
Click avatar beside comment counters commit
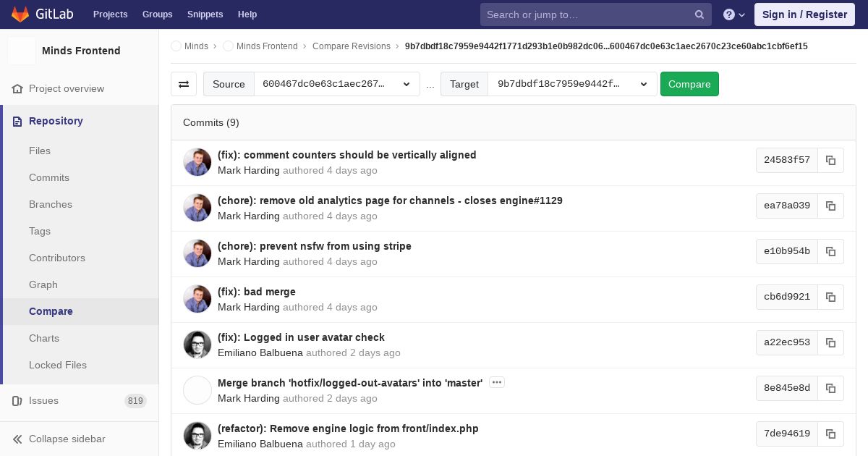coord(197,162)
